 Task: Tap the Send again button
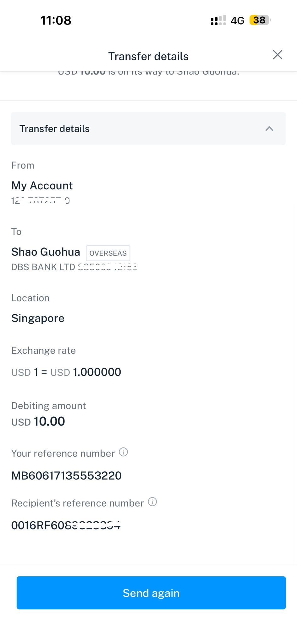pyautogui.click(x=151, y=593)
